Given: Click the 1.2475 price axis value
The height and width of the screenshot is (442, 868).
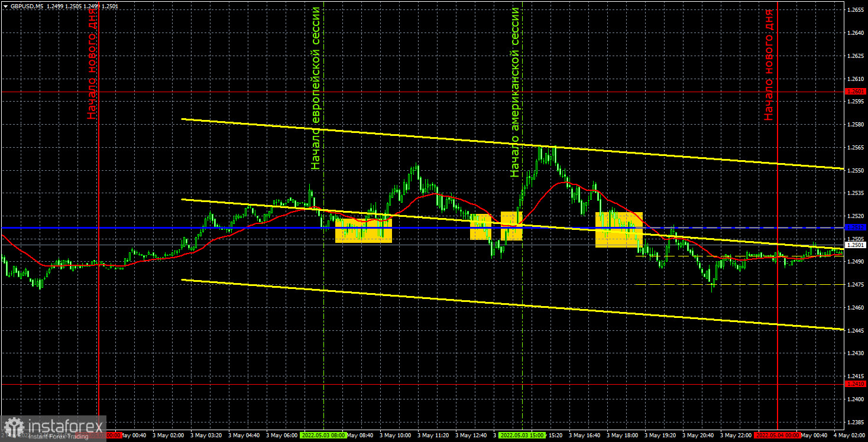Looking at the screenshot, I should coord(857,285).
